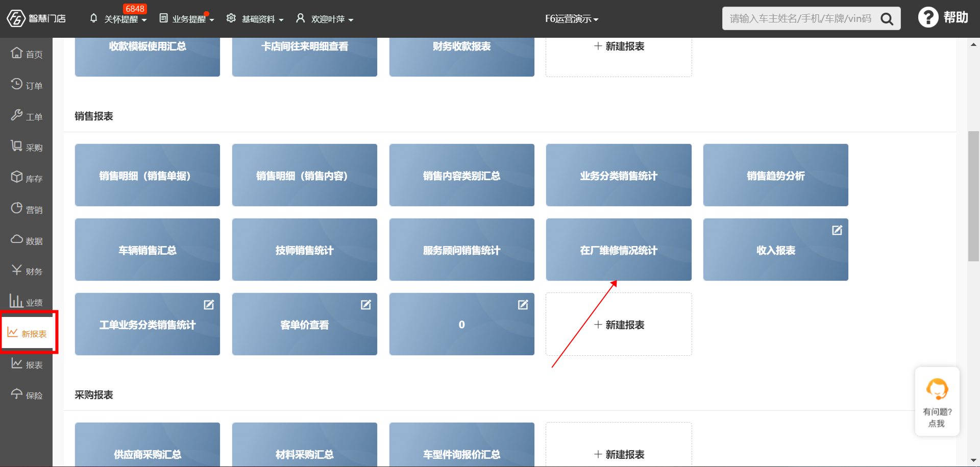
Task: Click 新建报表 in 销售报表 section
Action: click(619, 324)
